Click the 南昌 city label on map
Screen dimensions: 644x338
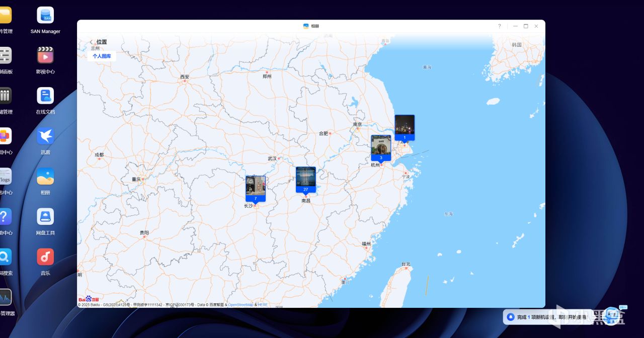pos(306,201)
